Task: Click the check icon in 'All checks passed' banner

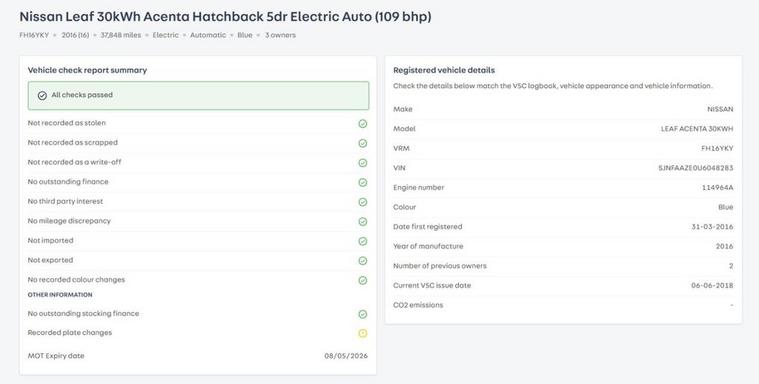Action: [42, 95]
